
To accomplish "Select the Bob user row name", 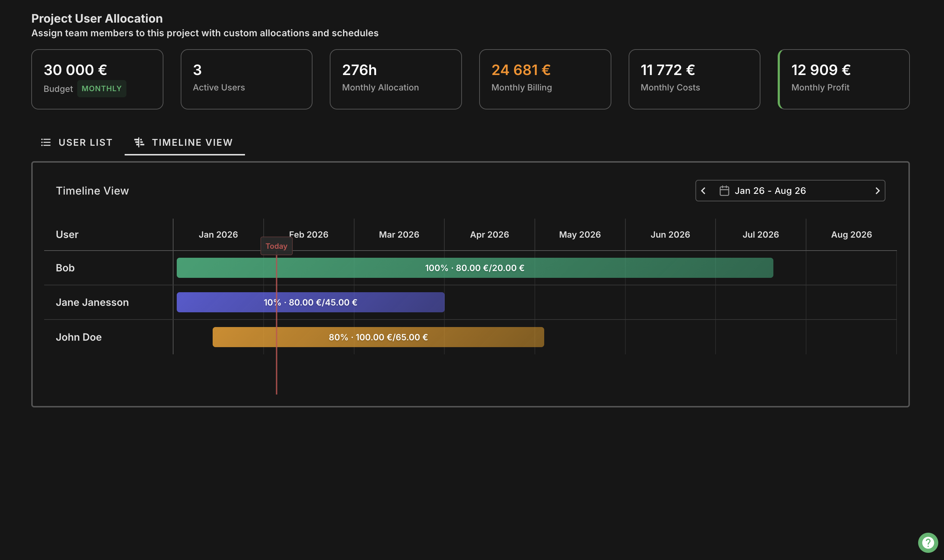I will click(x=65, y=268).
